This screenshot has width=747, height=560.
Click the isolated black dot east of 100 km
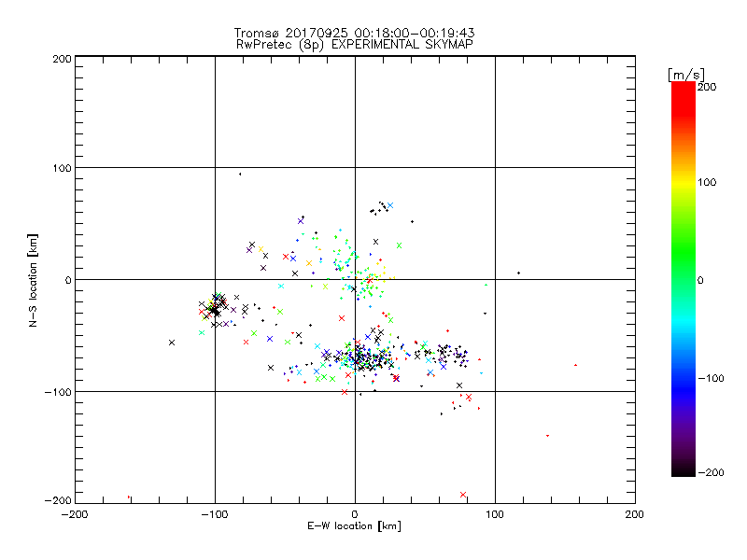[518, 273]
